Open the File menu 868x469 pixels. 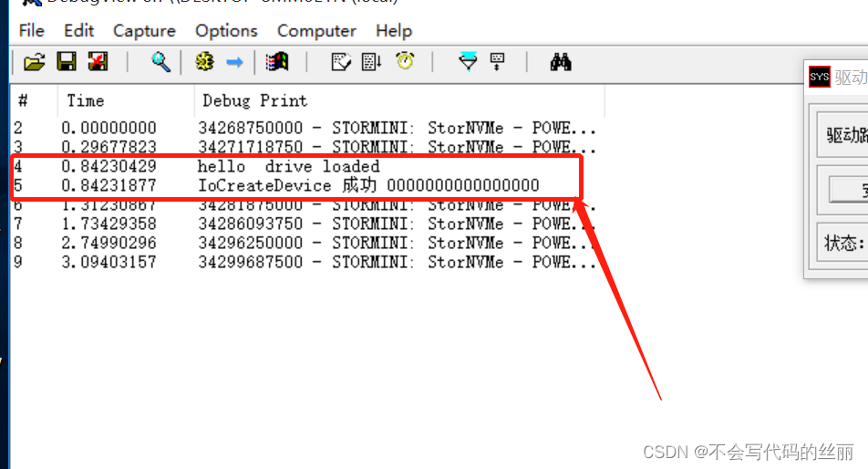pos(32,30)
